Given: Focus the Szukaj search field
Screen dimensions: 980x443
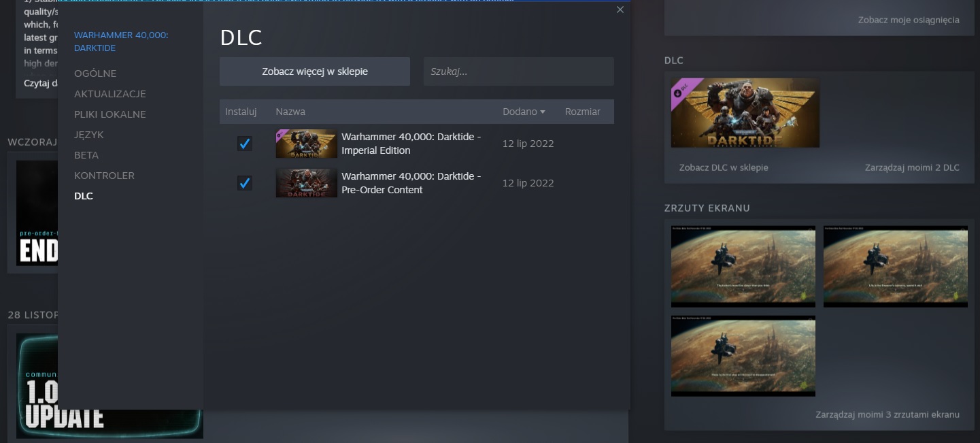Looking at the screenshot, I should (519, 71).
